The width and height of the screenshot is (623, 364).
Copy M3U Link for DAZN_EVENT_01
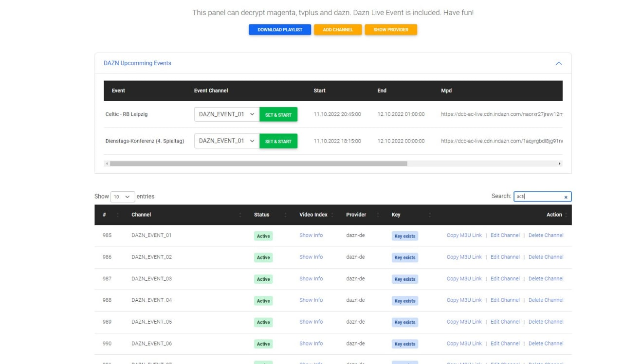464,235
